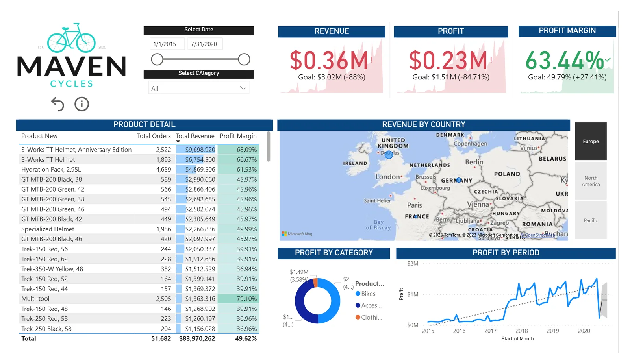Click the 4,659 total orders cell
The height and width of the screenshot is (364, 630).
(163, 170)
